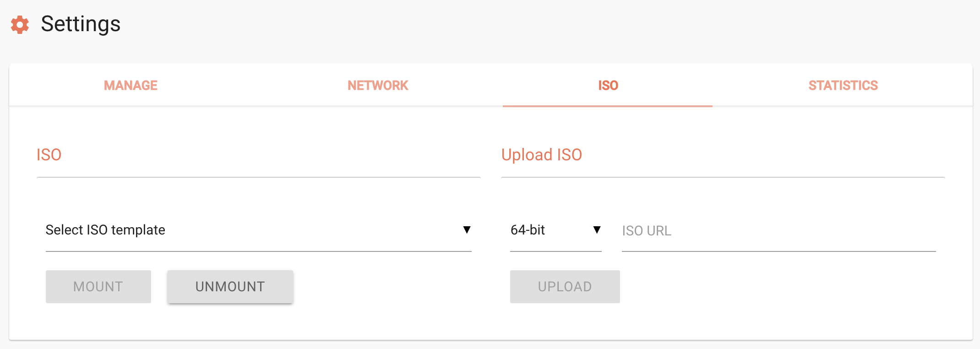Click the UNMOUNT button
Screen dimensions: 980x349
230,287
